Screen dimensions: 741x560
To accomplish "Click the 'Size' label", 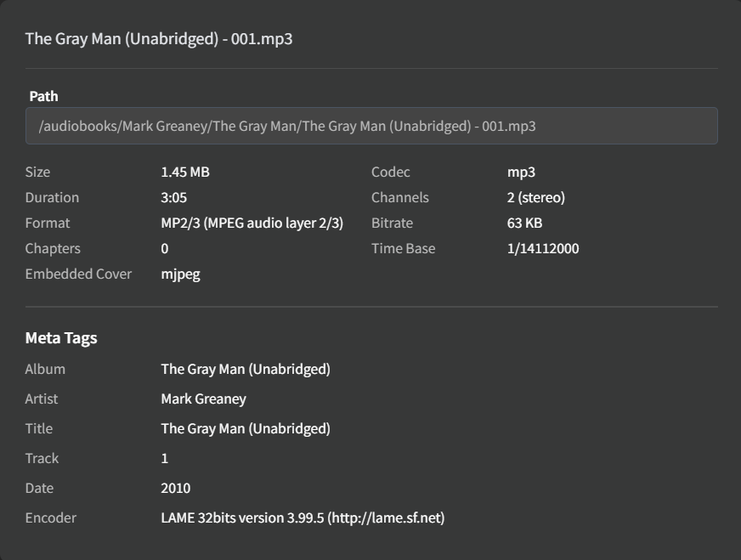I will [x=37, y=172].
